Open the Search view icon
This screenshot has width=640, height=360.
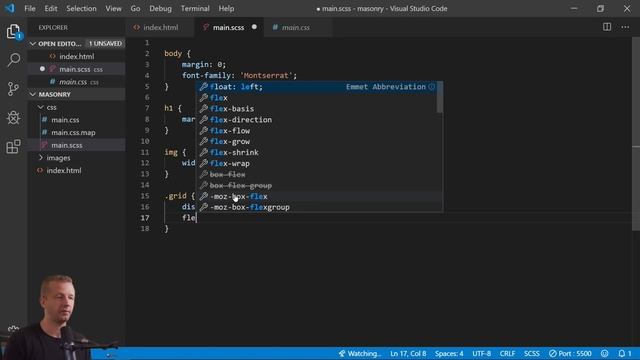(13, 60)
